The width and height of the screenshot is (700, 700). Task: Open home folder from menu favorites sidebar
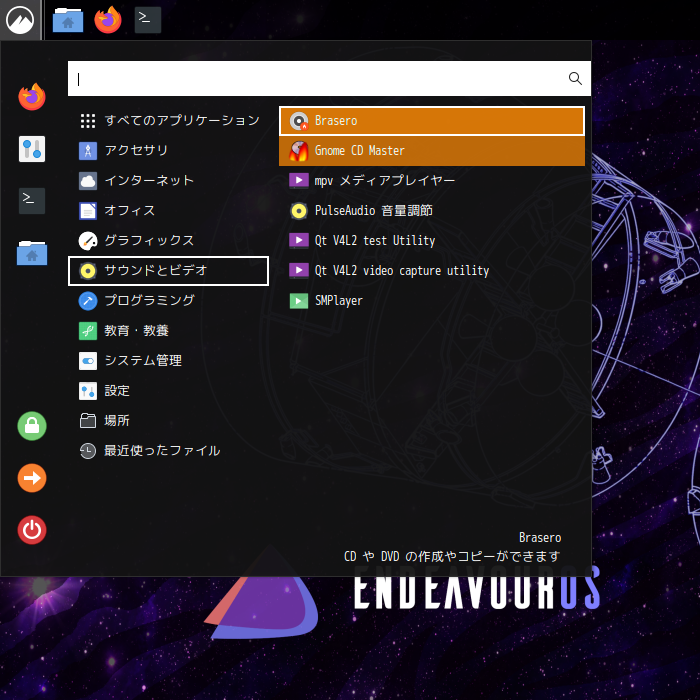pos(32,253)
